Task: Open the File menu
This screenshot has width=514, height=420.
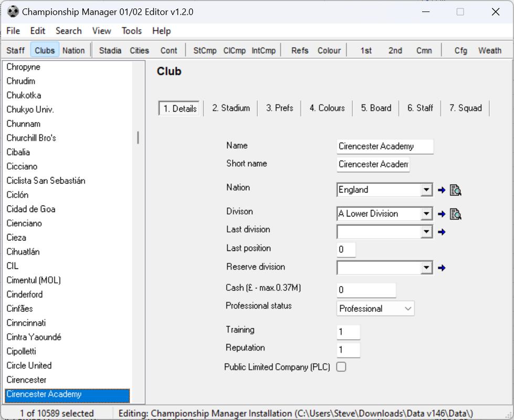Action: click(13, 31)
